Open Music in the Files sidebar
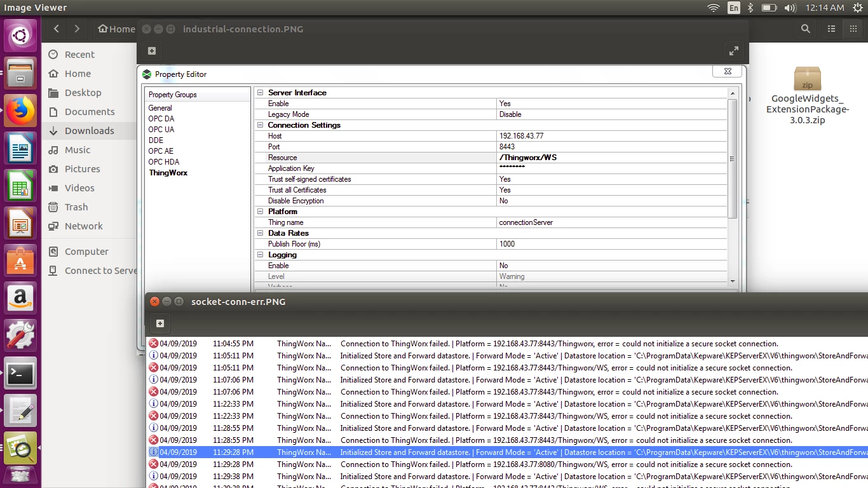Viewport: 868px width, 488px height. pyautogui.click(x=78, y=150)
